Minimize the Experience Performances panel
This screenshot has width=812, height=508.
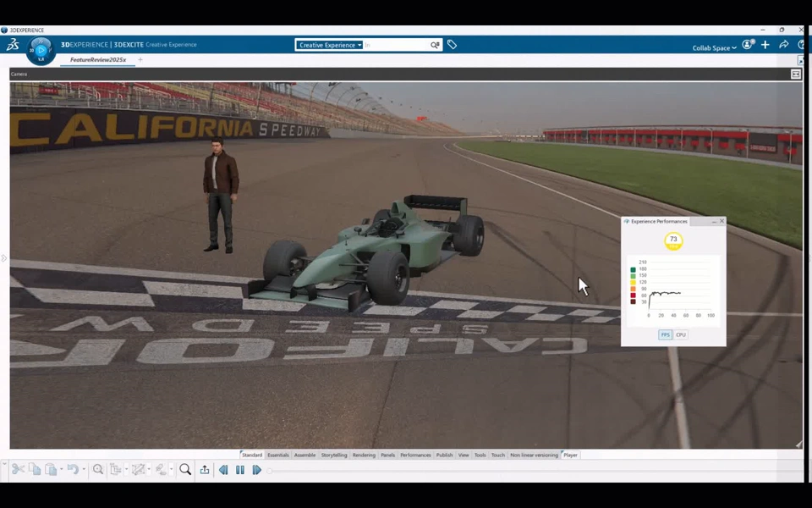(x=714, y=221)
